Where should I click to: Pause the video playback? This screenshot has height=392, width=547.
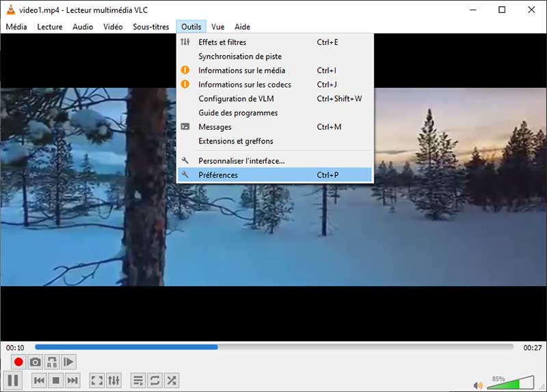coord(13,380)
